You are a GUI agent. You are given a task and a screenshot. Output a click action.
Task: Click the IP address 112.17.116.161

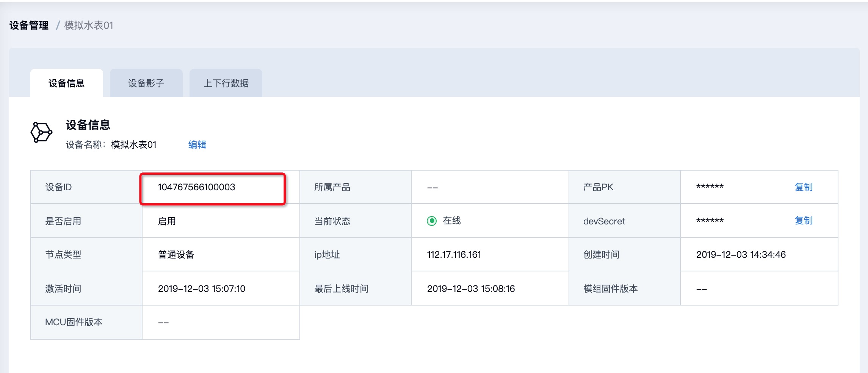pyautogui.click(x=454, y=254)
